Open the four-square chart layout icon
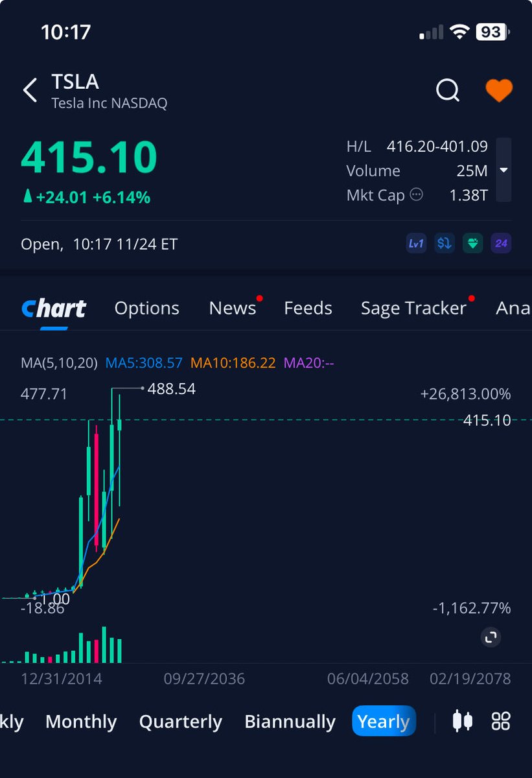 [x=502, y=721]
